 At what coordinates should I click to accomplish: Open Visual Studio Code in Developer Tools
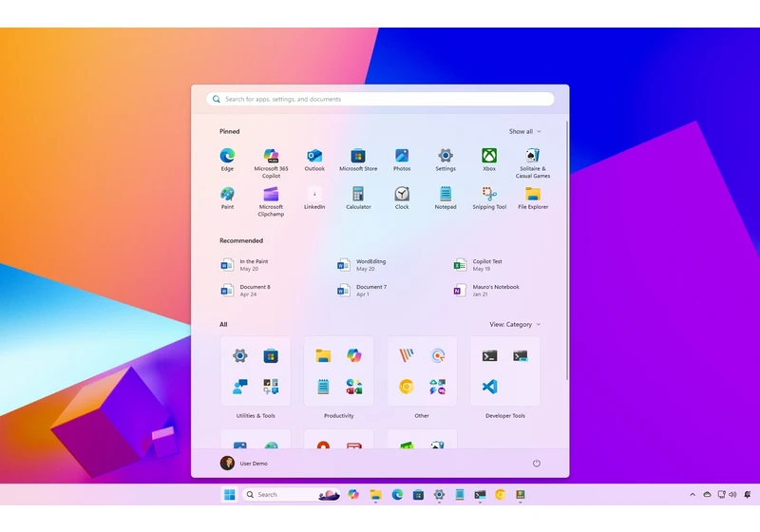pyautogui.click(x=489, y=387)
